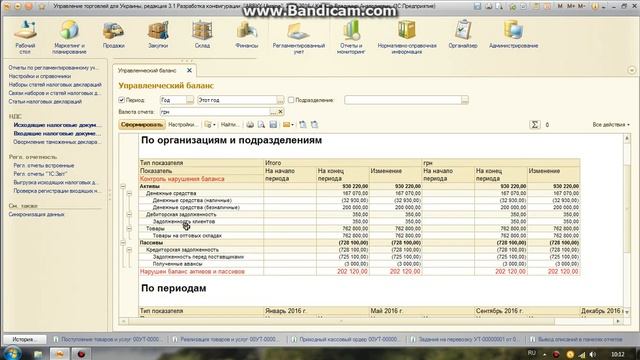Open the calendar icon in title bar
The image size is (640, 360).
547,6
